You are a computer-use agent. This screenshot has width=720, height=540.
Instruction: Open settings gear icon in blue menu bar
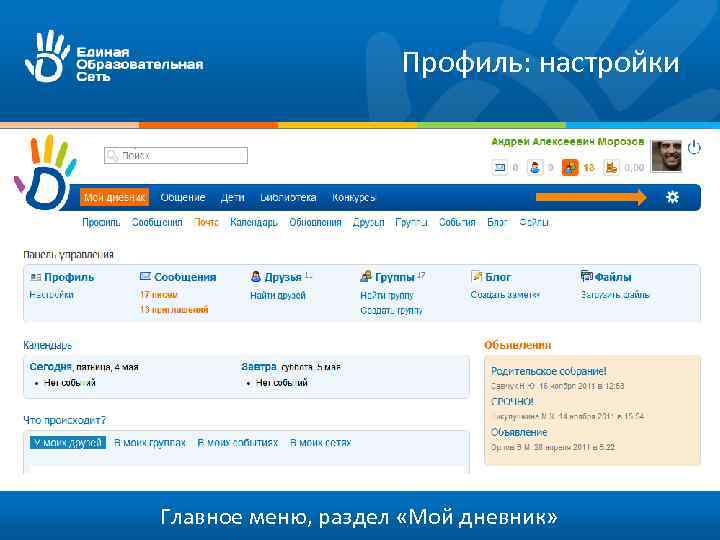tap(672, 197)
